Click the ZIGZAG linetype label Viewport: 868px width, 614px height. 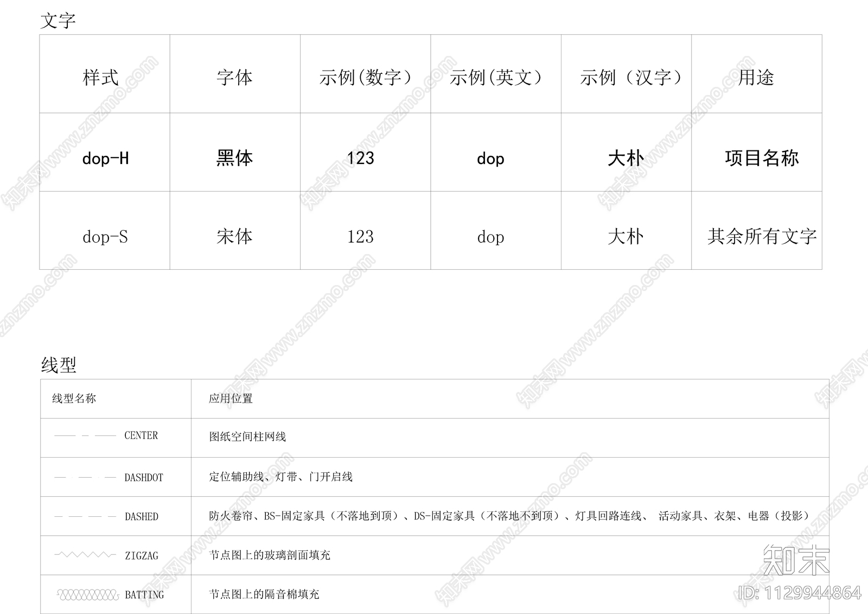(142, 556)
